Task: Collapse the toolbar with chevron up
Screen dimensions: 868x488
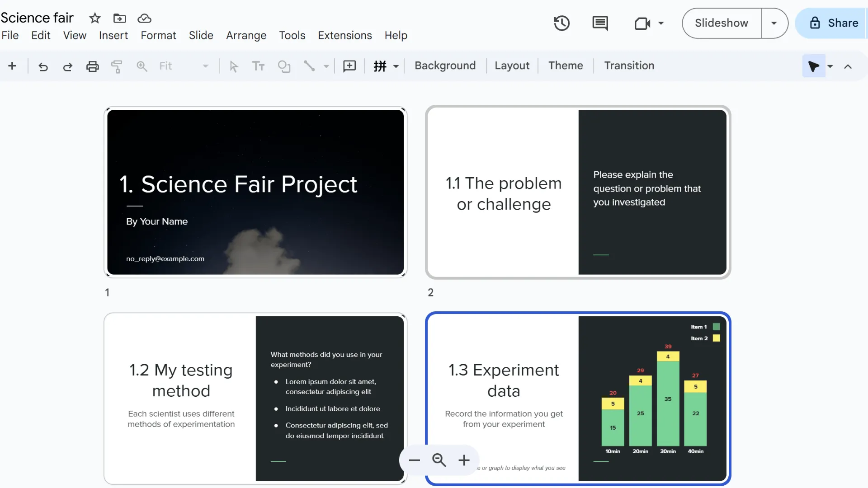Action: [848, 66]
